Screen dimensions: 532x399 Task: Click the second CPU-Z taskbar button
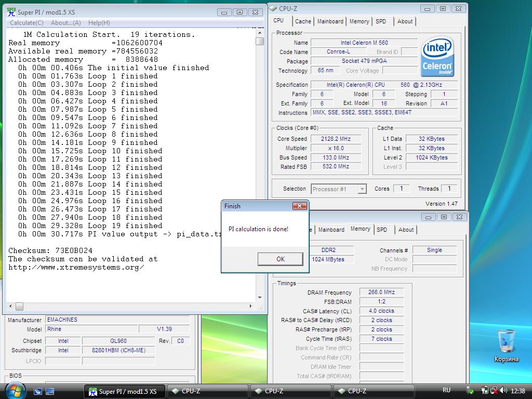point(290,391)
